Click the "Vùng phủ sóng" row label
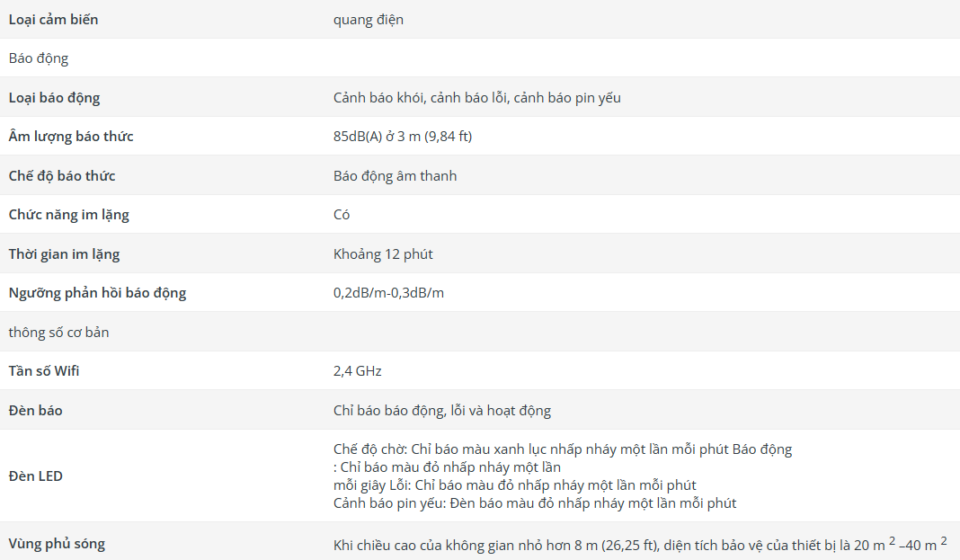960x560 pixels. 57,544
